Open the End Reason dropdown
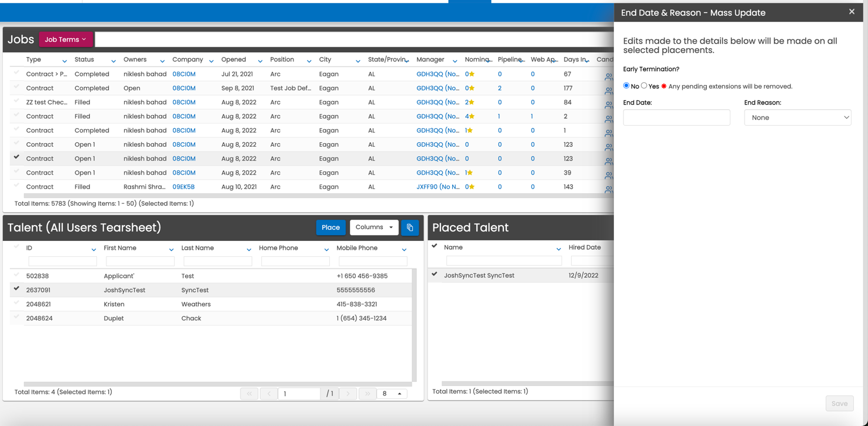 click(797, 118)
